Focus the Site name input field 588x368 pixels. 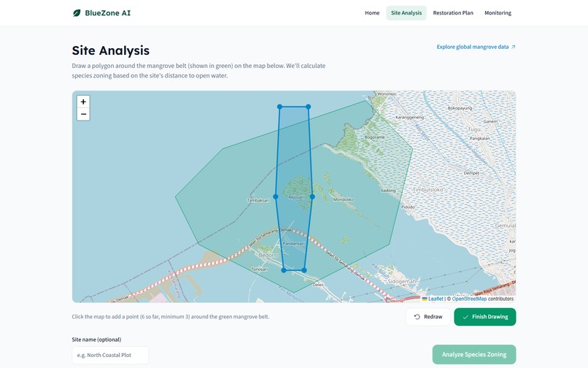[110, 356]
